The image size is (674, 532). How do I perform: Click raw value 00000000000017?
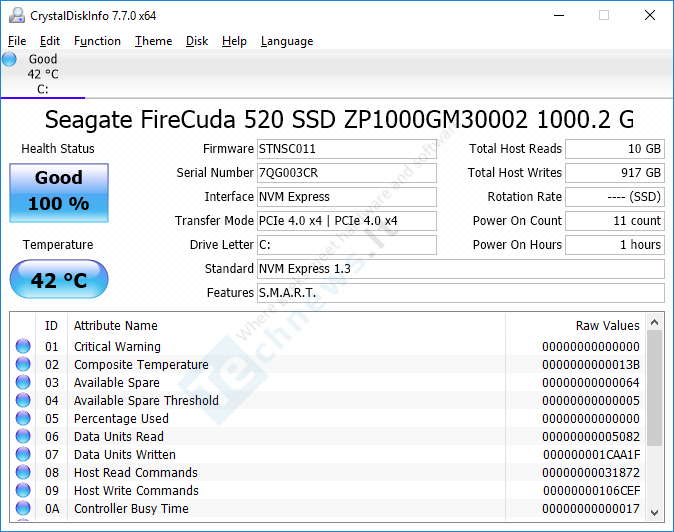[591, 509]
